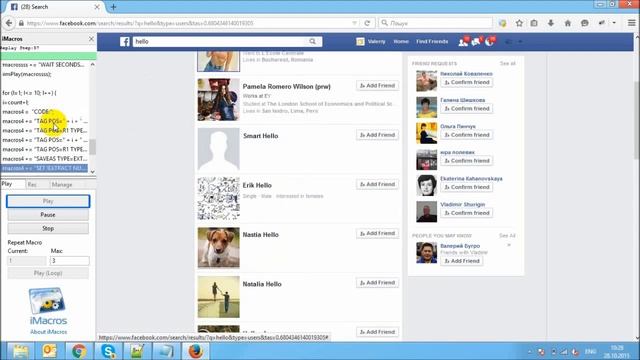
Task: Open File Explorer from the taskbar
Action: click(x=20, y=351)
